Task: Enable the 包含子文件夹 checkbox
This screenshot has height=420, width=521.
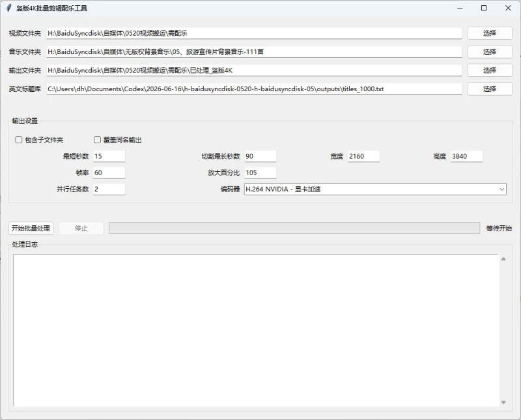Action: tap(19, 140)
